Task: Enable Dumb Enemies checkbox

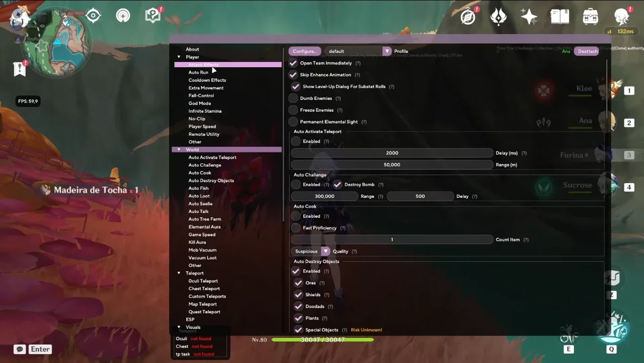Action: click(293, 98)
